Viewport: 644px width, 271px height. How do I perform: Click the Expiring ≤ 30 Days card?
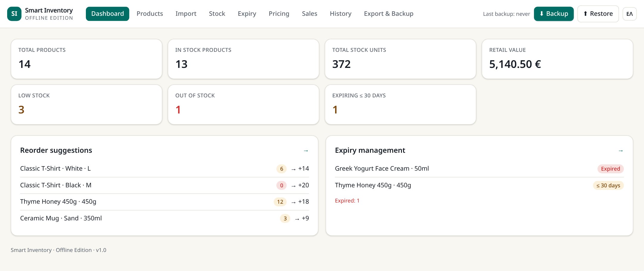click(400, 105)
